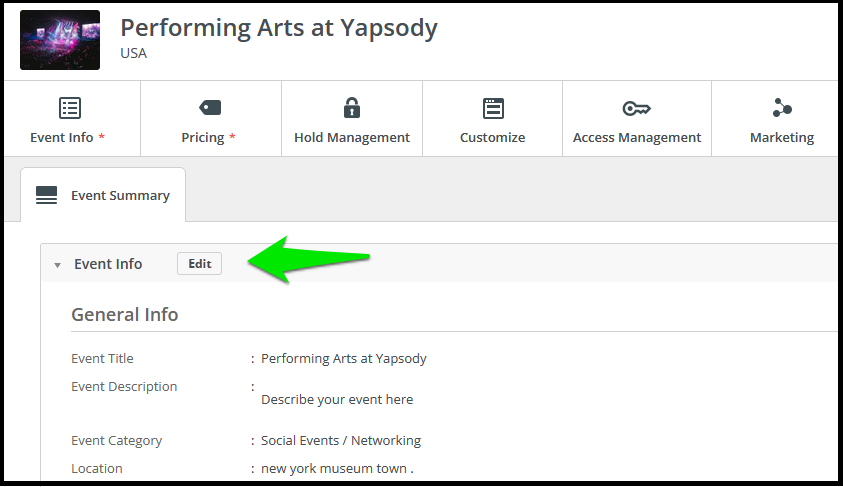
Task: Click the Hold Management padlock icon
Action: 352,108
